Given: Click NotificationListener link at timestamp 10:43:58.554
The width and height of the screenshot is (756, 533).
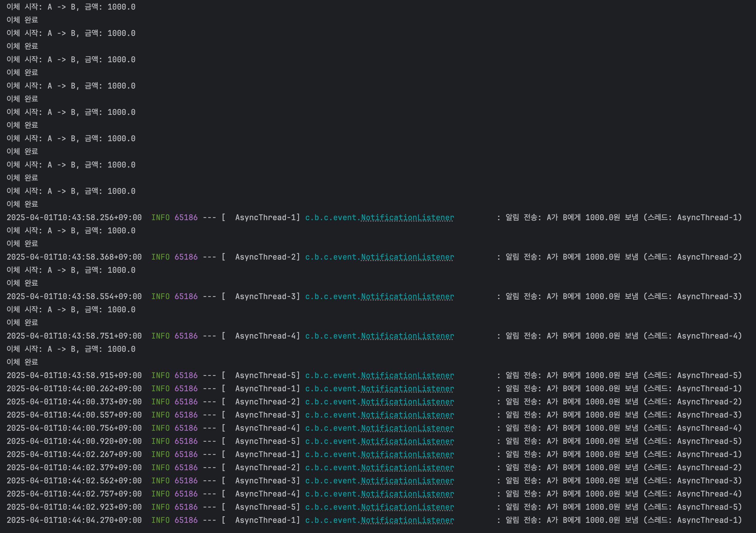Looking at the screenshot, I should pyautogui.click(x=407, y=297).
